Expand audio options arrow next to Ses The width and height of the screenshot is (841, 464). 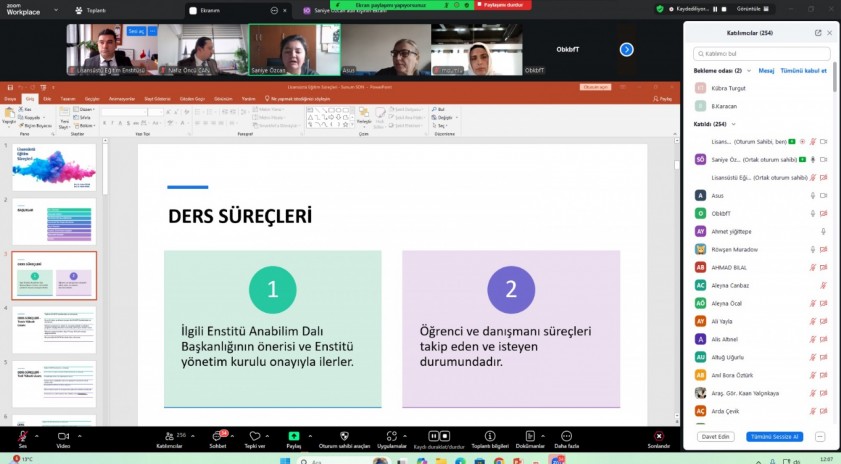point(37,435)
